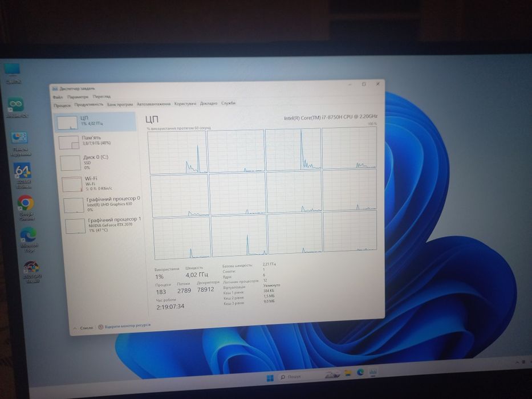Open the Параметри menu
Viewport: 532px width, 399px height.
[x=78, y=97]
